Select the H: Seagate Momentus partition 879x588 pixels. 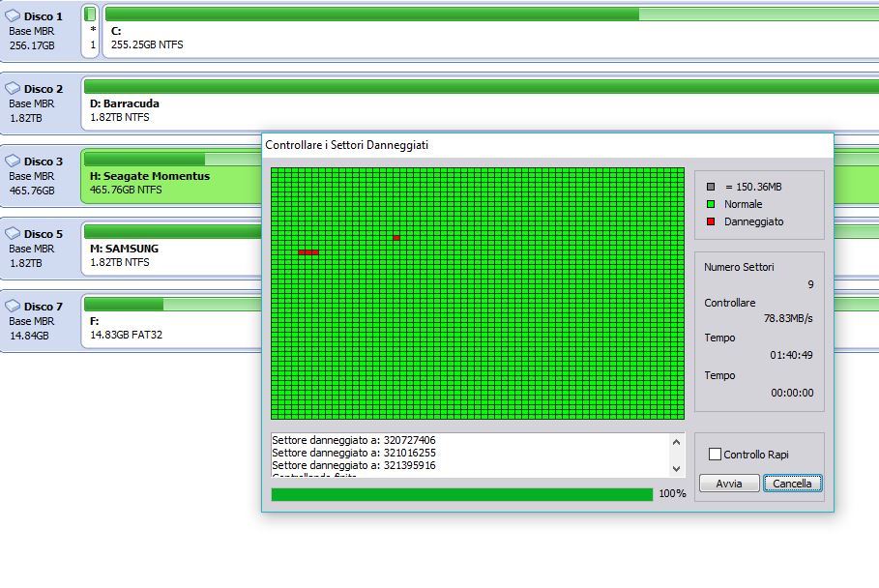click(171, 176)
